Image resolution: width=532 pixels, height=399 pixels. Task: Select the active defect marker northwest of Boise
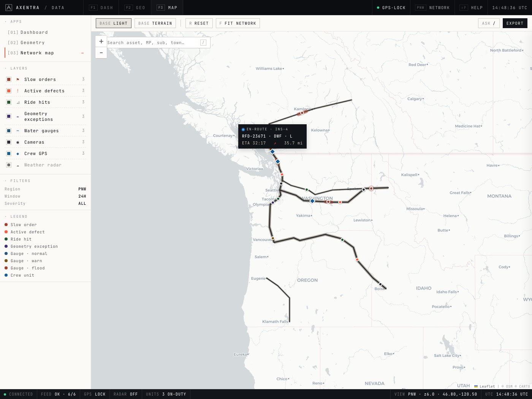point(357,260)
